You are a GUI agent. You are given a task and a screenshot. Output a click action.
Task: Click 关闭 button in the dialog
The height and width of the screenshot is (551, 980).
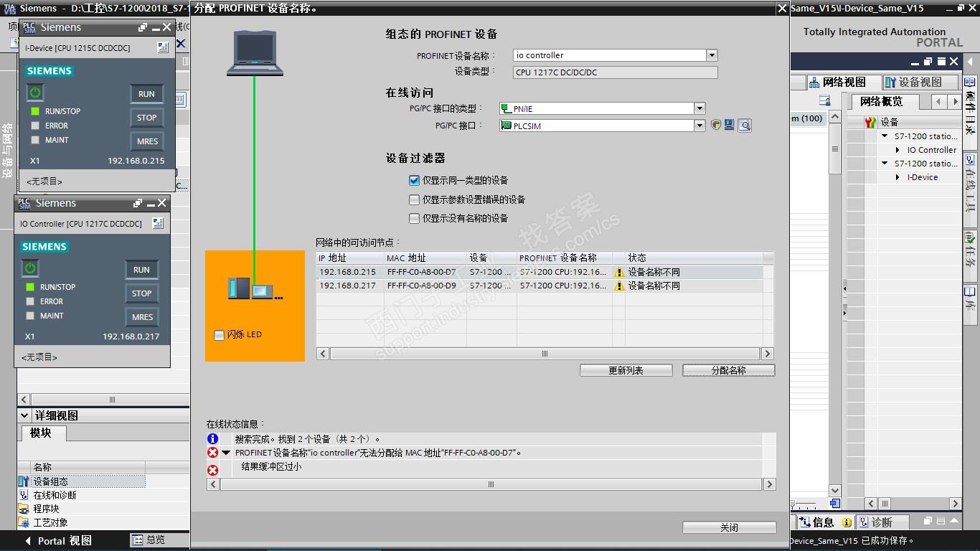click(729, 527)
